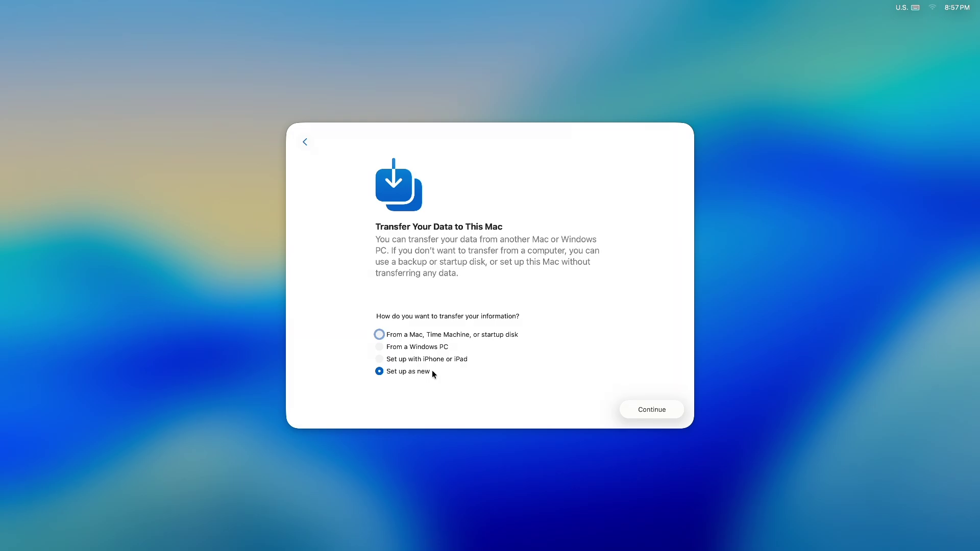The width and height of the screenshot is (980, 551).
Task: Click the "From a Windows PC" label text
Action: (418, 346)
